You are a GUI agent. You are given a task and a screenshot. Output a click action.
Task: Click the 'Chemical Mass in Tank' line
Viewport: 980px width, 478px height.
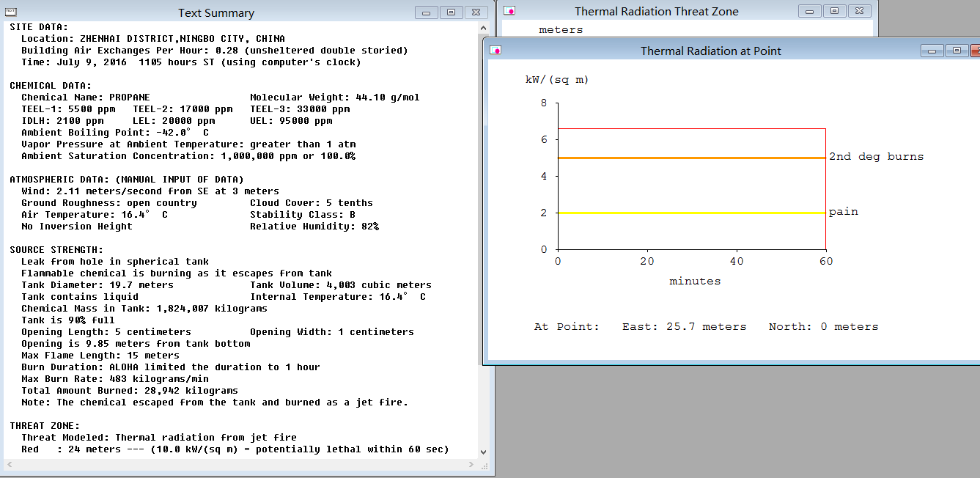point(144,309)
